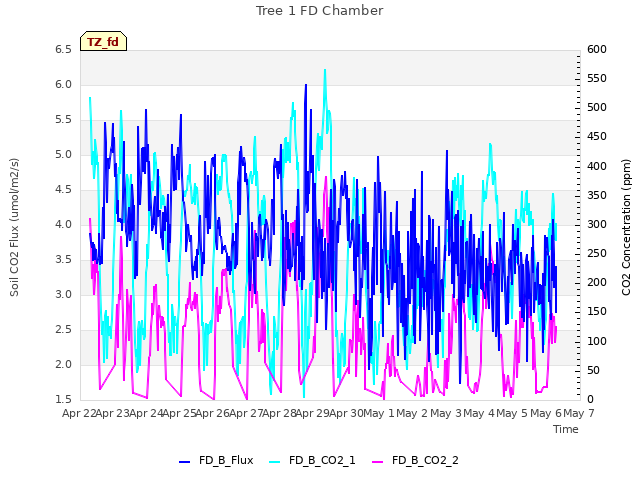Click the magenta FD_B_CO2_2 legend swatch
This screenshot has width=640, height=480.
(x=378, y=462)
